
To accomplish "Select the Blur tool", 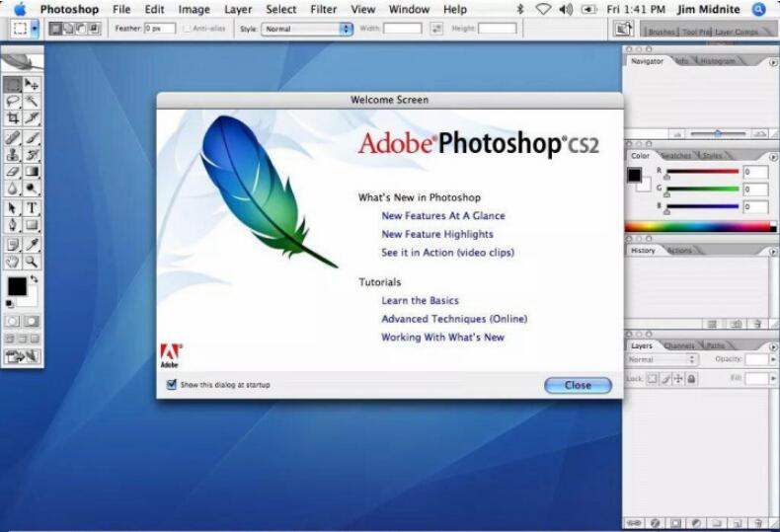I will tap(13, 189).
